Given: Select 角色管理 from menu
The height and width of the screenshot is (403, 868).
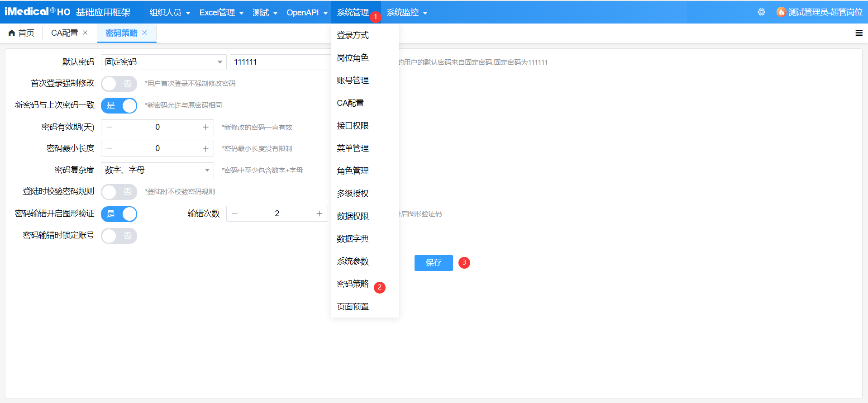Looking at the screenshot, I should click(365, 171).
